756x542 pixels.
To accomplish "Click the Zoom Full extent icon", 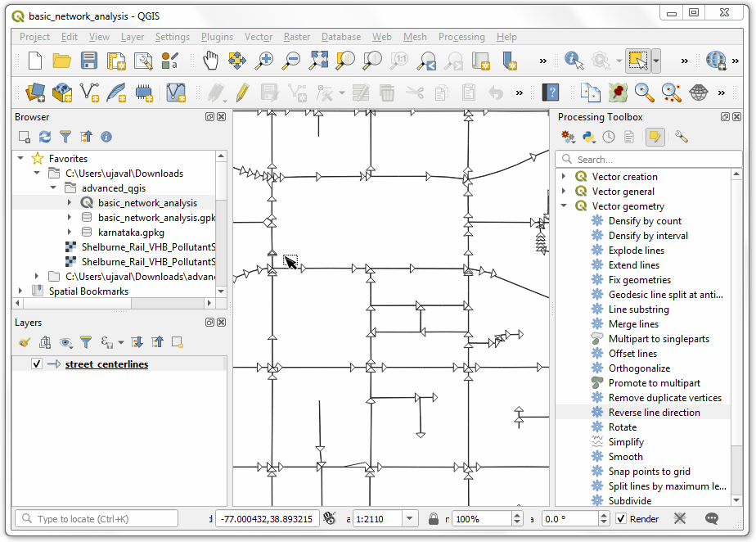I will pos(319,61).
